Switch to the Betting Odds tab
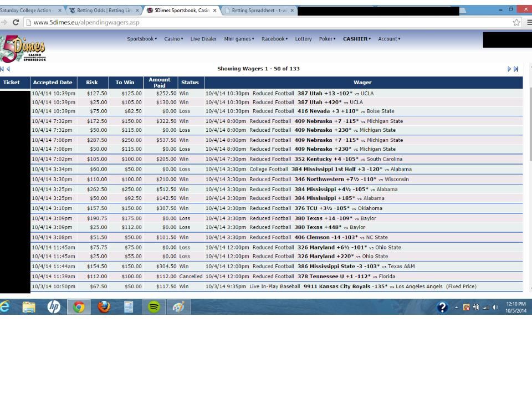This screenshot has height=399, width=532. pos(104,11)
